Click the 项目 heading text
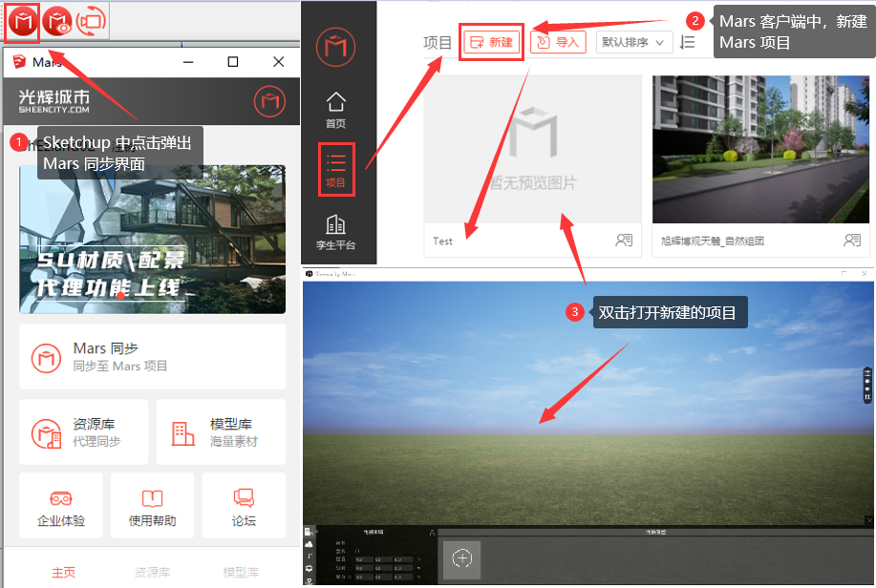The height and width of the screenshot is (588, 876). pyautogui.click(x=438, y=42)
